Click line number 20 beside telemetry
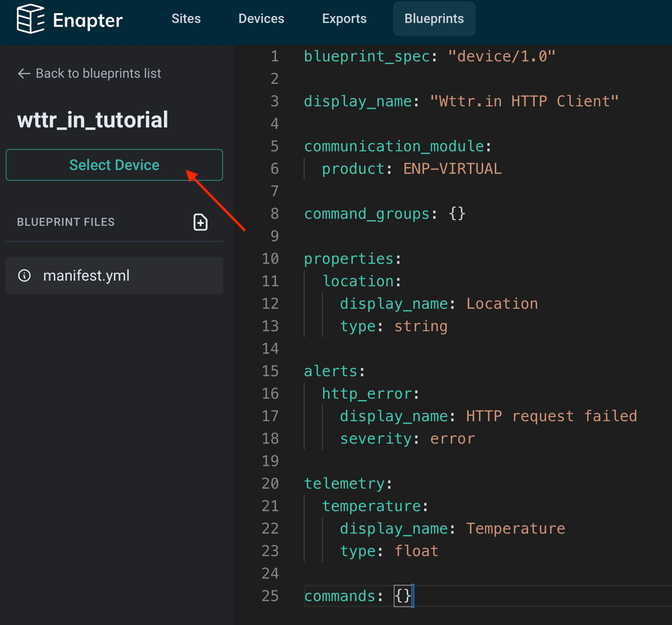 pos(270,484)
